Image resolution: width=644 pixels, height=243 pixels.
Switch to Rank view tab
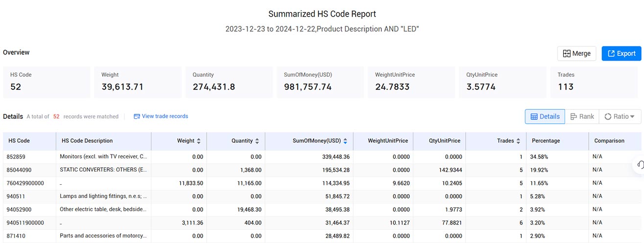coord(582,116)
